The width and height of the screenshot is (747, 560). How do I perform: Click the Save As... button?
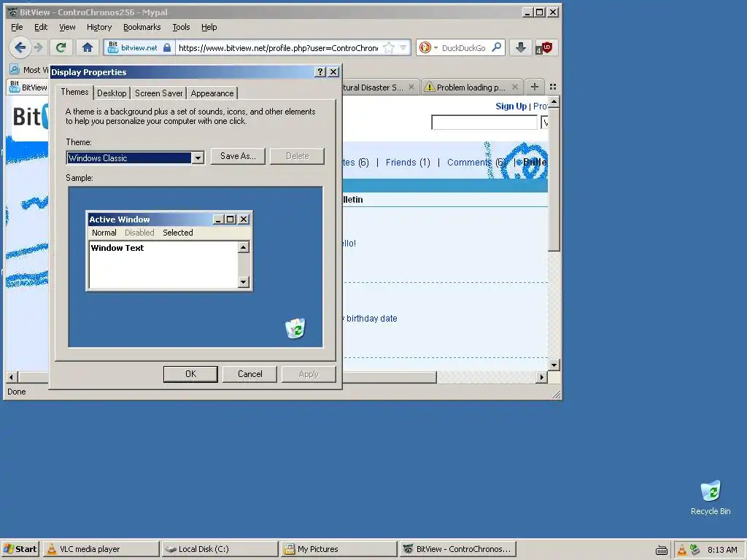[x=238, y=156]
